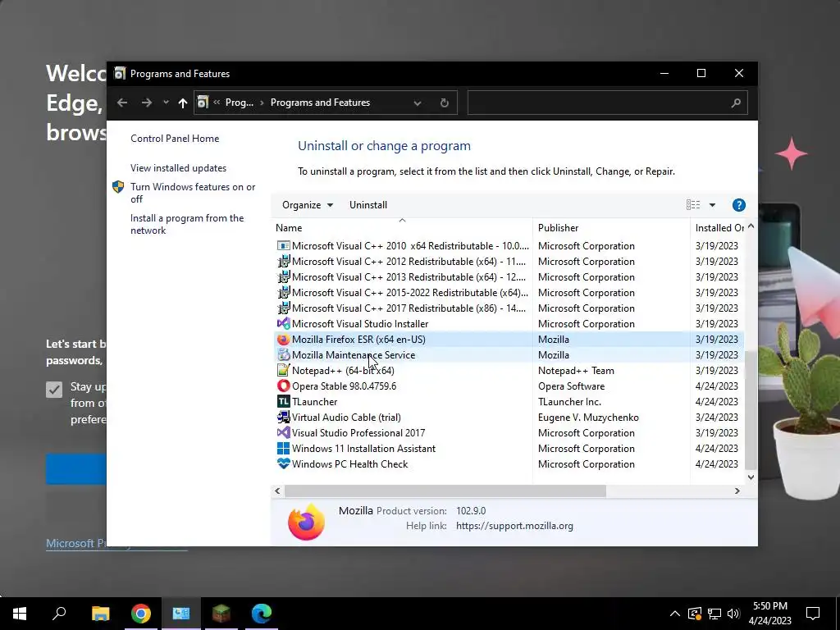Show hidden system tray icons
Image resolution: width=840 pixels, height=630 pixels.
675,614
